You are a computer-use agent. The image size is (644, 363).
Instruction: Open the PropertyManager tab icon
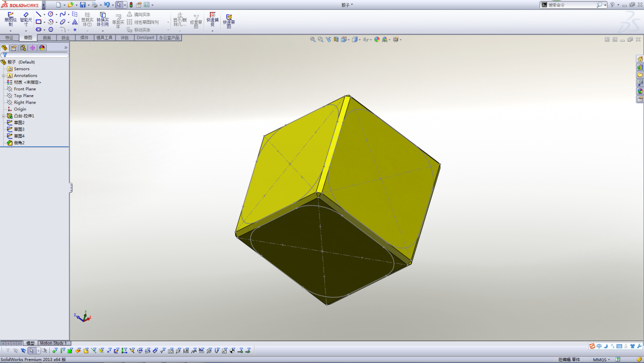tap(14, 48)
